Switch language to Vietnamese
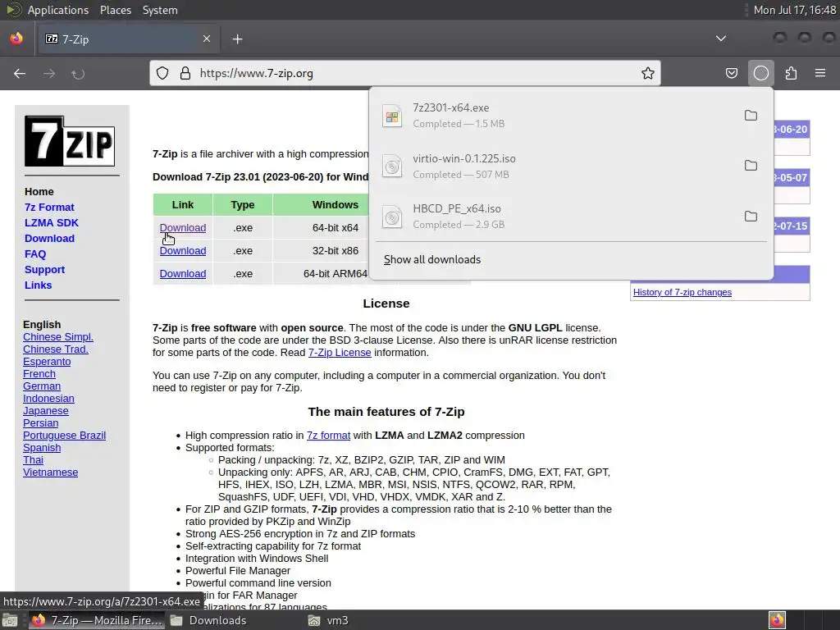 50,472
